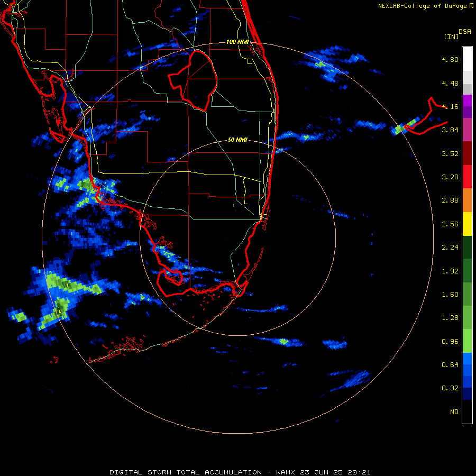Click the 4.16 legend value
The image size is (476, 476).
[x=450, y=106]
